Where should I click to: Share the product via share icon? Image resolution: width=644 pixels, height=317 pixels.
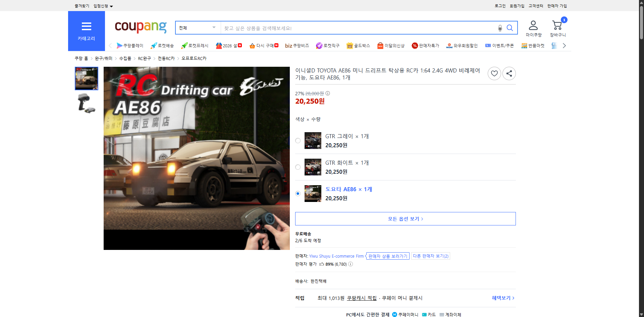point(509,73)
